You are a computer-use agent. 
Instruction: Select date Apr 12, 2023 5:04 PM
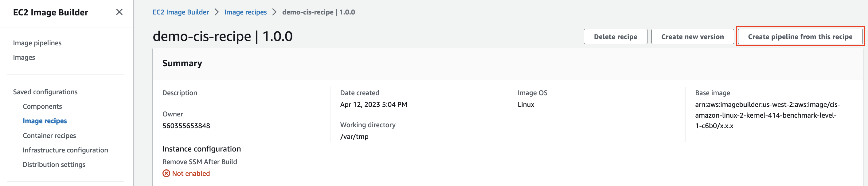(373, 104)
